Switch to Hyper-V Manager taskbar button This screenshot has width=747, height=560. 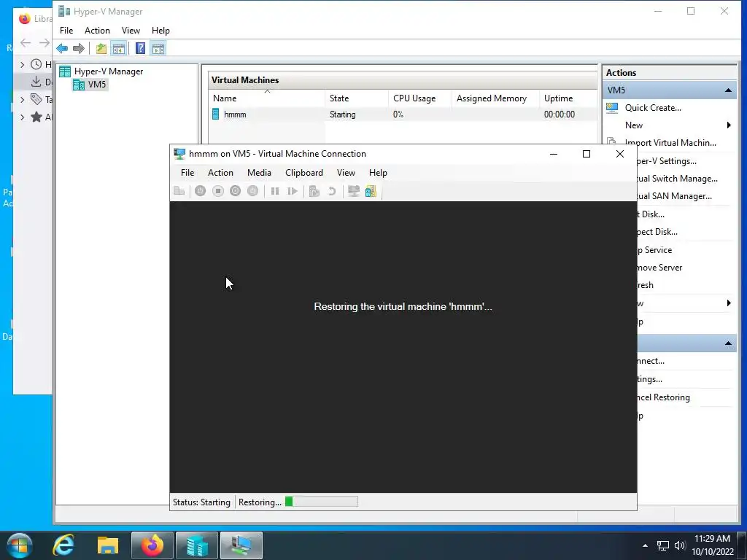pyautogui.click(x=197, y=545)
